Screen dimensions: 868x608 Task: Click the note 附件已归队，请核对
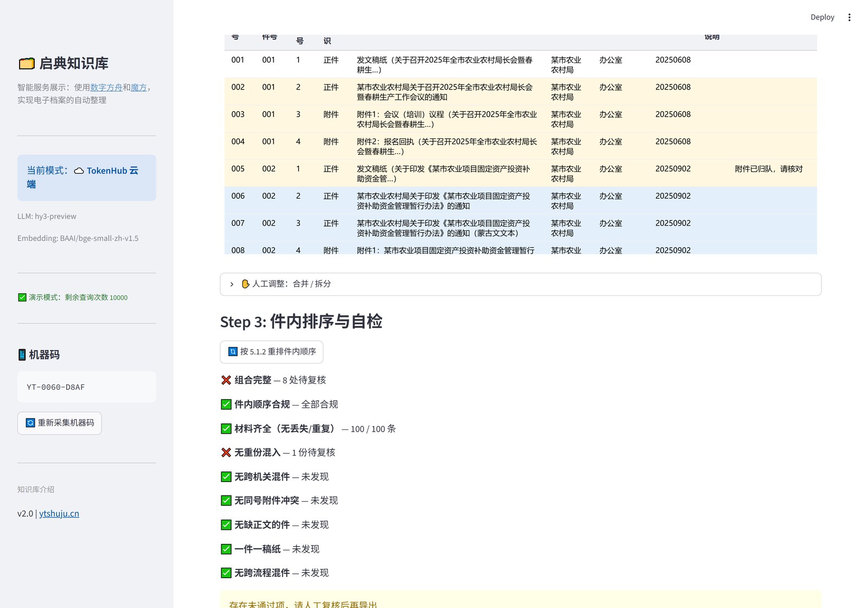point(769,169)
